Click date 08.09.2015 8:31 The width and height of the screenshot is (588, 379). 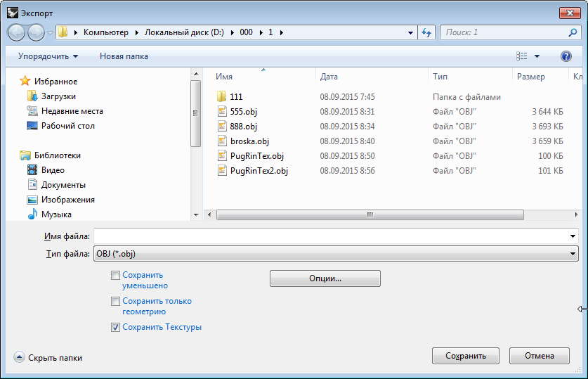tap(347, 111)
